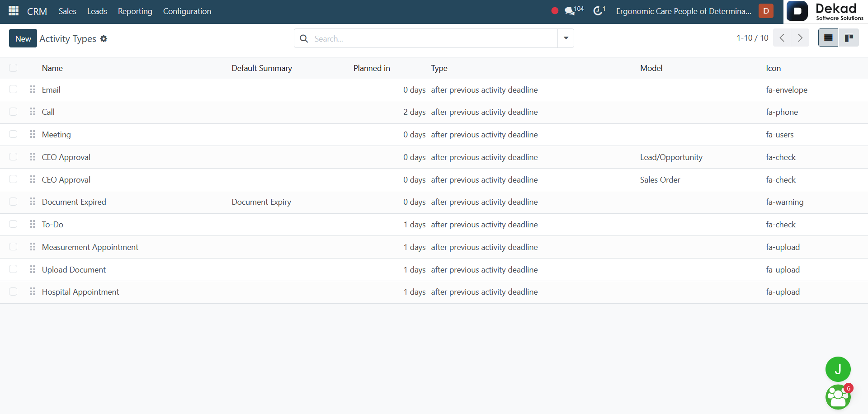Expand the search options dropdown arrow
The image size is (868, 414).
(x=566, y=38)
